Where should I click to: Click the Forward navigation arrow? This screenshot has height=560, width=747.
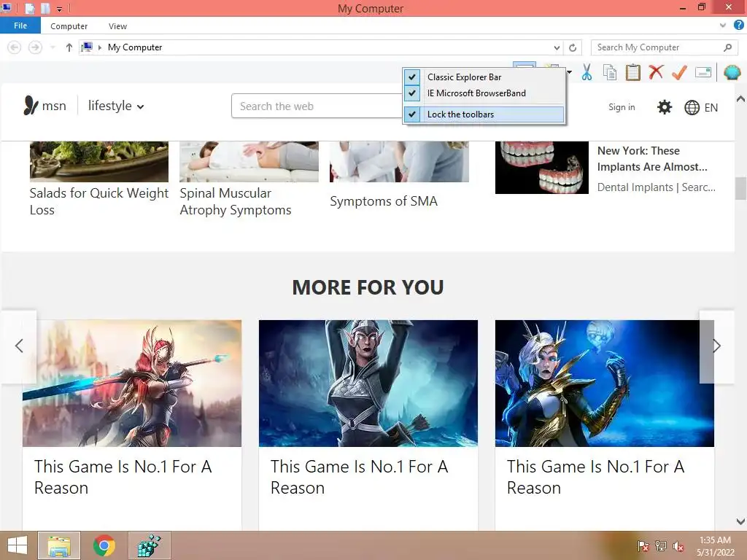[x=35, y=47]
